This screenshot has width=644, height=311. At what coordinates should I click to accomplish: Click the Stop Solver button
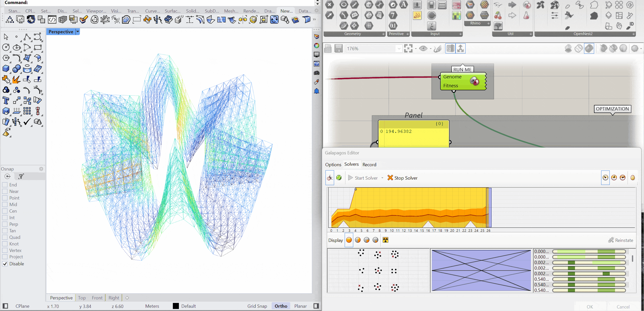click(402, 178)
